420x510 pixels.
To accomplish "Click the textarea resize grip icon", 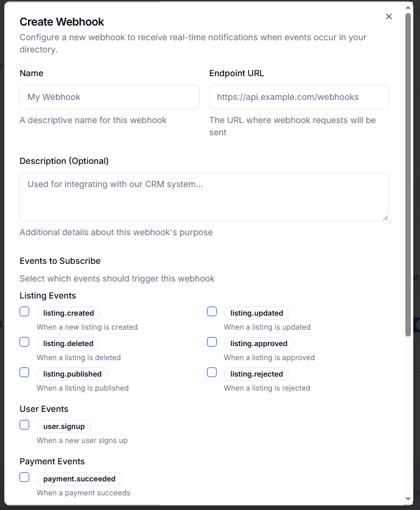I will pos(385,218).
